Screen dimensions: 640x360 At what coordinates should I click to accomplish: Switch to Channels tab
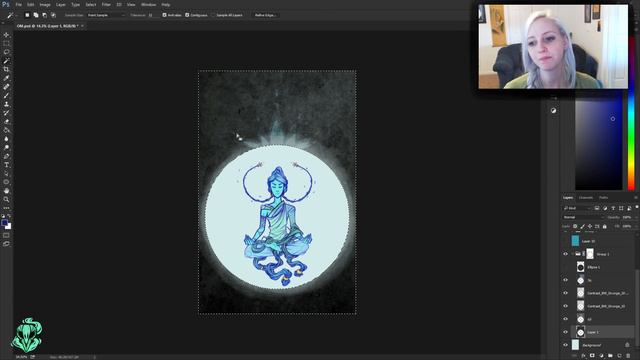point(586,198)
